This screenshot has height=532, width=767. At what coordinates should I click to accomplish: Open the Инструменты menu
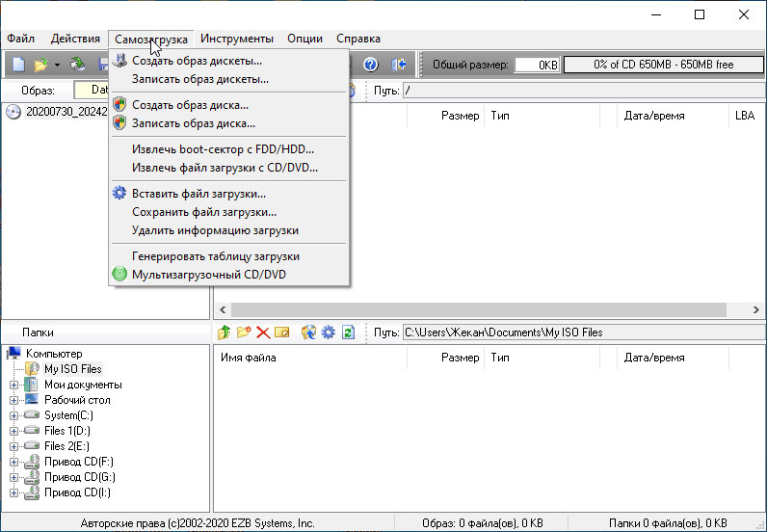[237, 39]
